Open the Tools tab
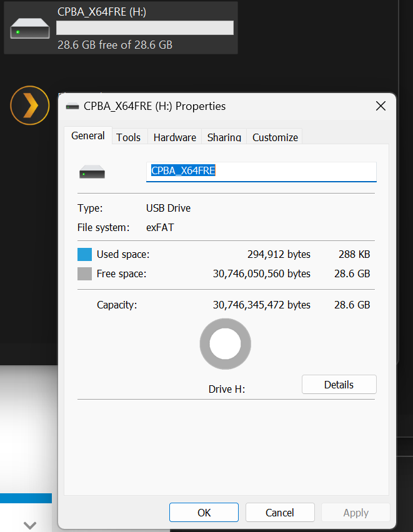413x532 pixels. click(128, 137)
